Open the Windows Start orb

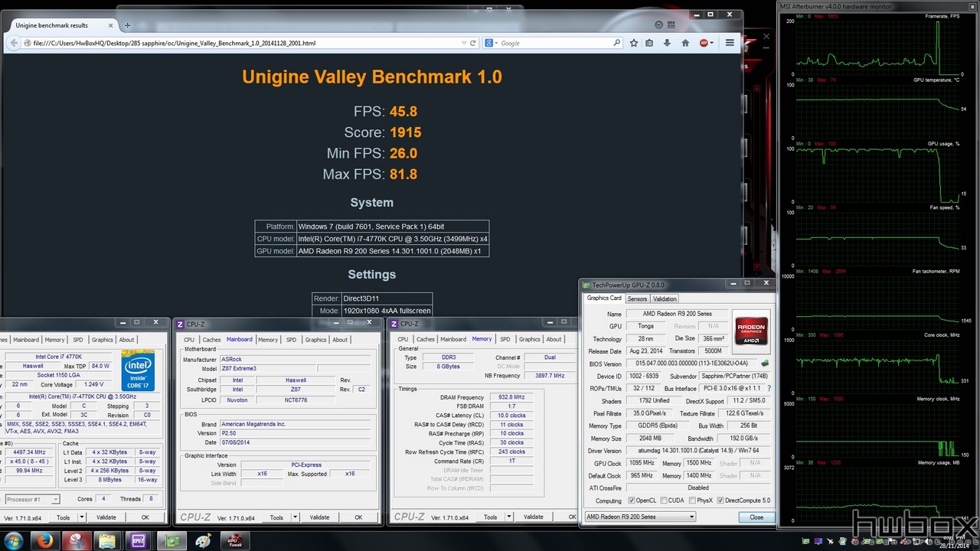click(x=14, y=540)
